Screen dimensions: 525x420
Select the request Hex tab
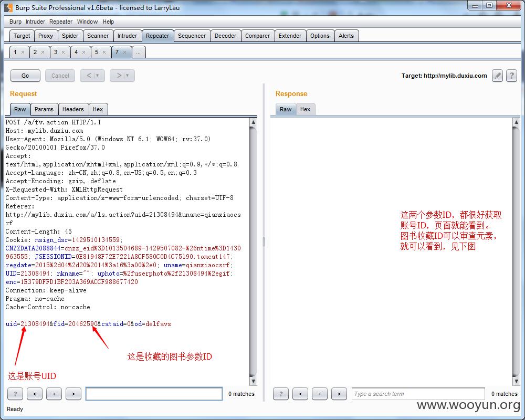[x=98, y=110]
